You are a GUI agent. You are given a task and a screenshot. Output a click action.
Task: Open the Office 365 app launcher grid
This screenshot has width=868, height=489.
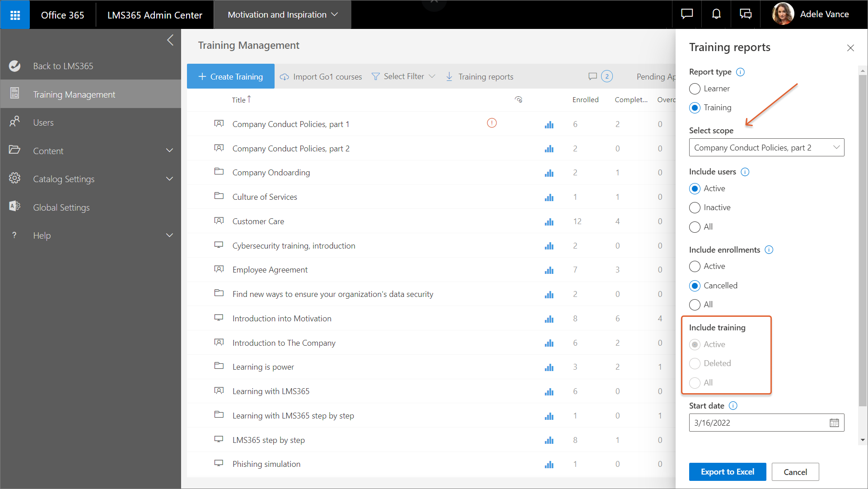pos(15,15)
